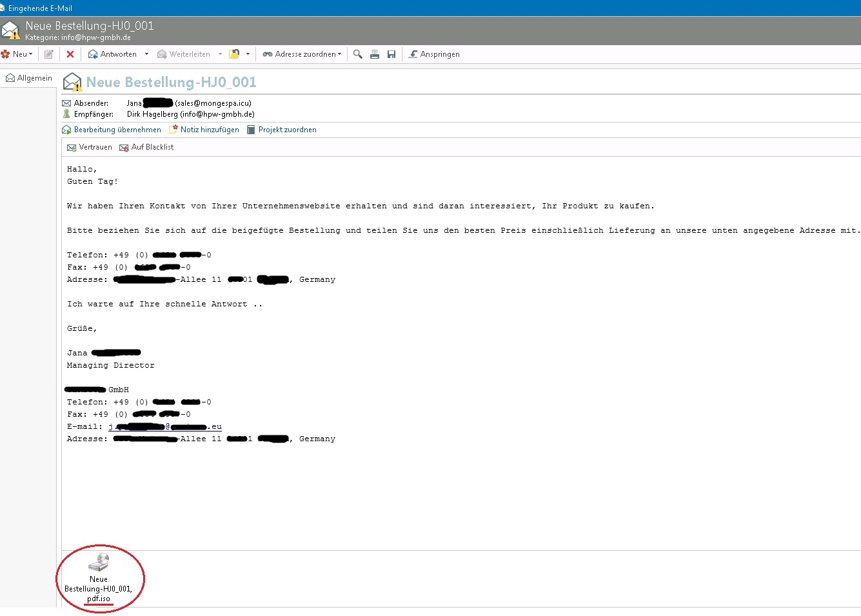The width and height of the screenshot is (861, 616).
Task: Click Notiz hinzufügen link
Action: [210, 130]
